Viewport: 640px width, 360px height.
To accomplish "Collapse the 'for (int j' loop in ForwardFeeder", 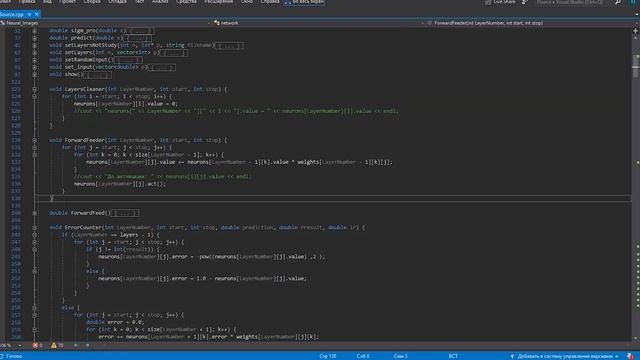I will pos(35,147).
